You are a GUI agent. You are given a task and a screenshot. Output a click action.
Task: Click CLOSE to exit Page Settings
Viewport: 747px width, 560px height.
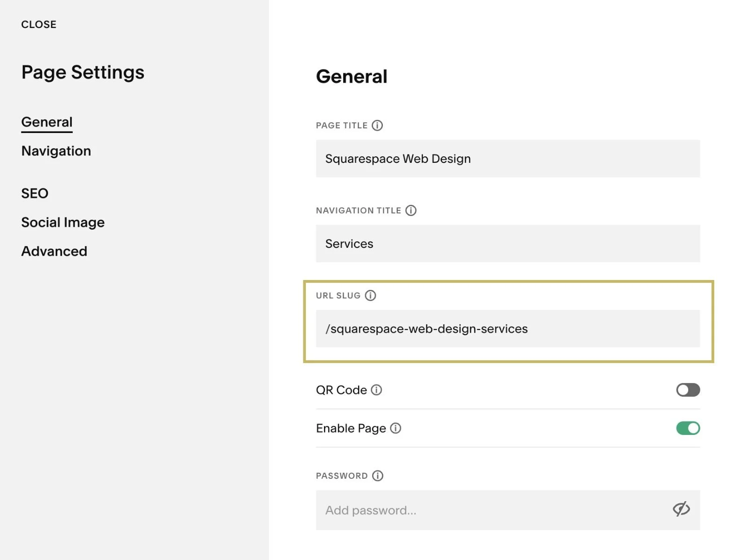(39, 24)
